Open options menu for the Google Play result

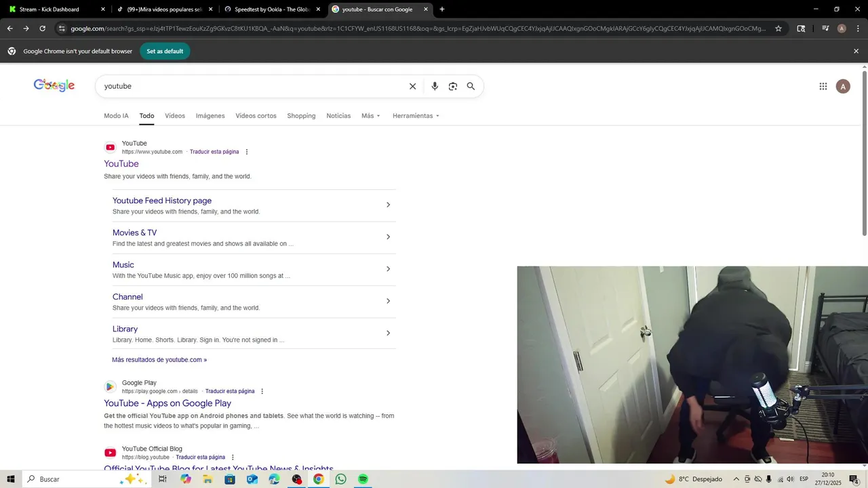pyautogui.click(x=262, y=391)
